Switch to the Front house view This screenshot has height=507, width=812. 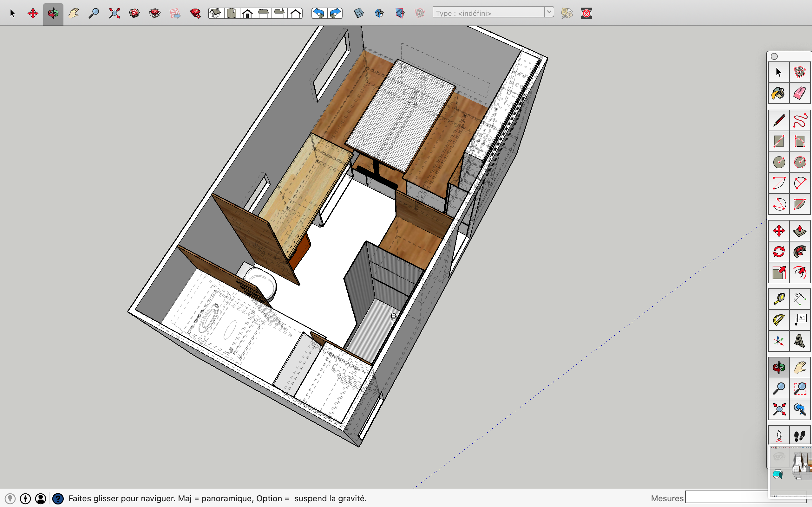point(248,13)
